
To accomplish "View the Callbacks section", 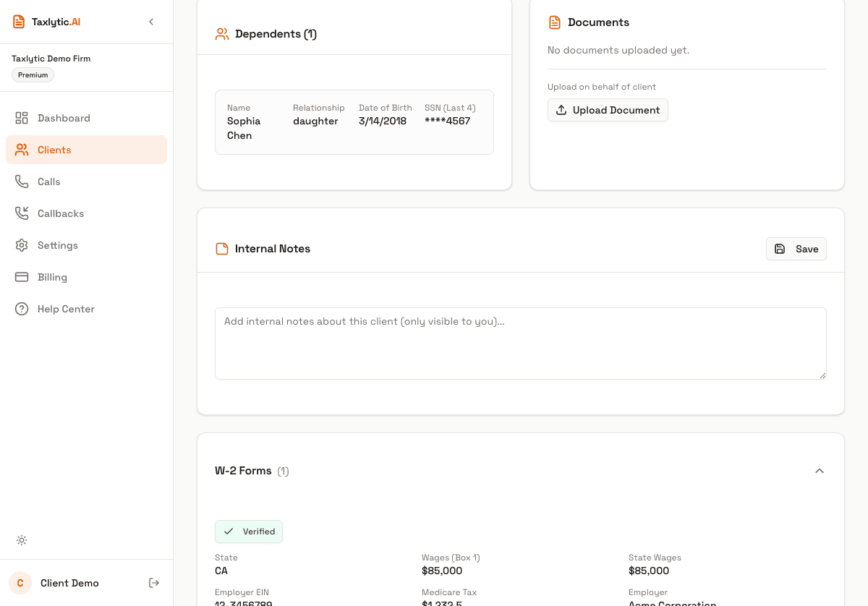I will (60, 213).
